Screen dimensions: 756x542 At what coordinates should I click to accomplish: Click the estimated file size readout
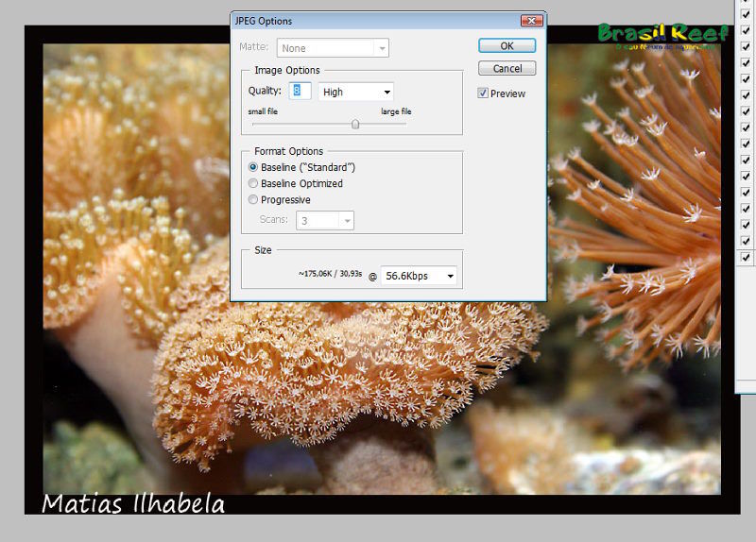tap(331, 275)
